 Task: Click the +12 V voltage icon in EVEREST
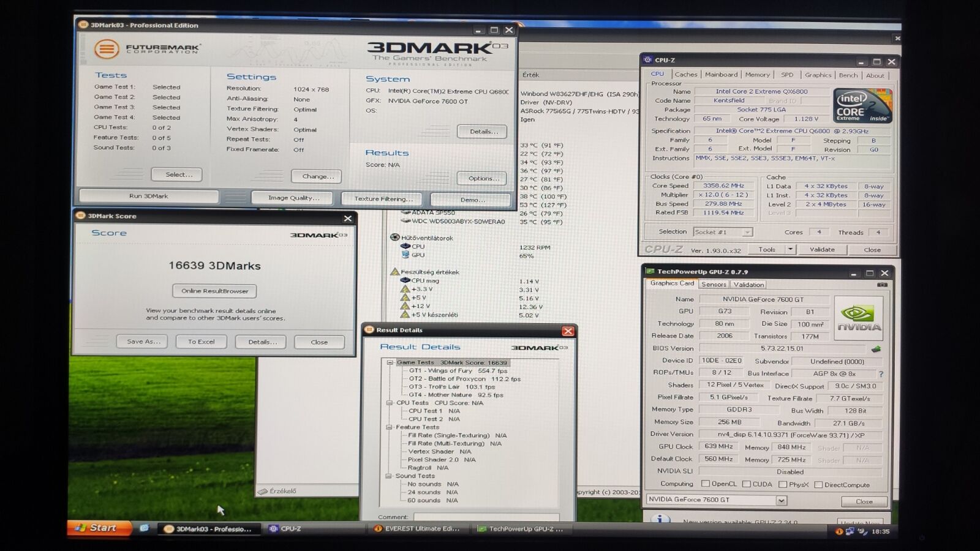(405, 306)
